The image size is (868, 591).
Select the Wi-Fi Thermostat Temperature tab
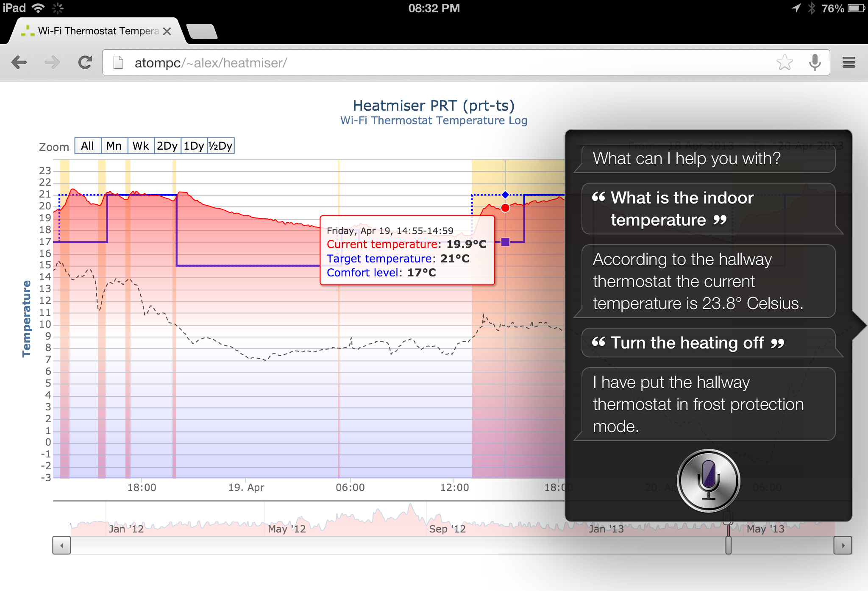click(x=97, y=31)
